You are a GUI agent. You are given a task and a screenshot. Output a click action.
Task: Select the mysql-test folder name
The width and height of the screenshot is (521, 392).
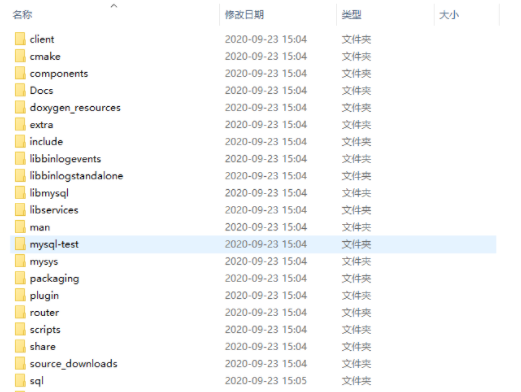coord(54,244)
